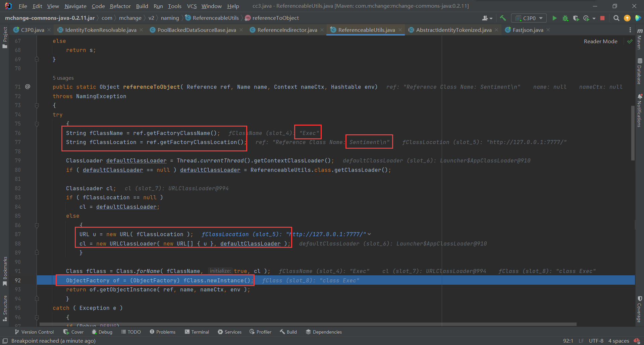Open the Coverage side panel

(639, 309)
